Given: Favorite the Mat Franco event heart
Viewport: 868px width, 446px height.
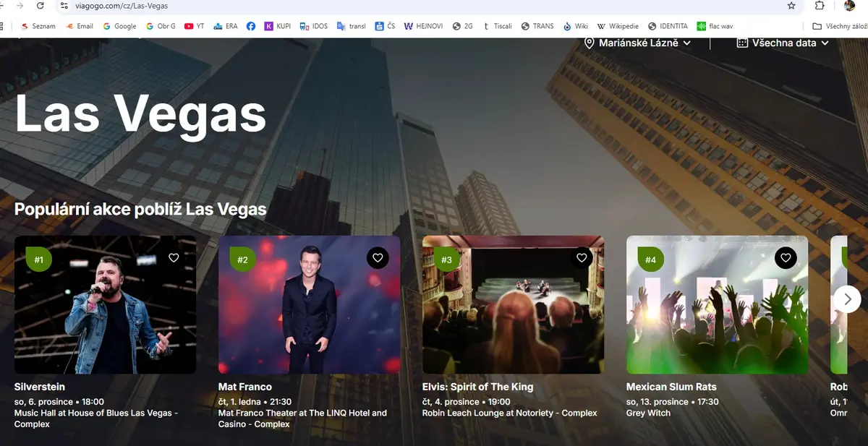Looking at the screenshot, I should coord(378,257).
